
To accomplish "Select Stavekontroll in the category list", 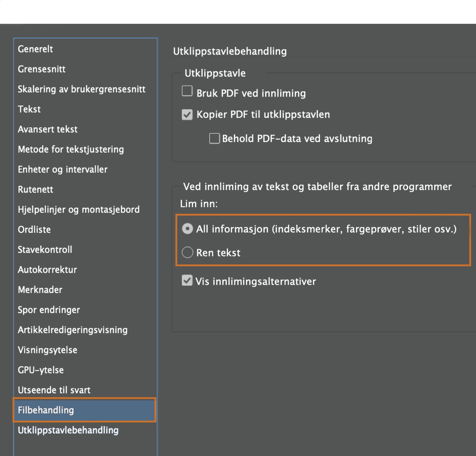I will click(45, 250).
